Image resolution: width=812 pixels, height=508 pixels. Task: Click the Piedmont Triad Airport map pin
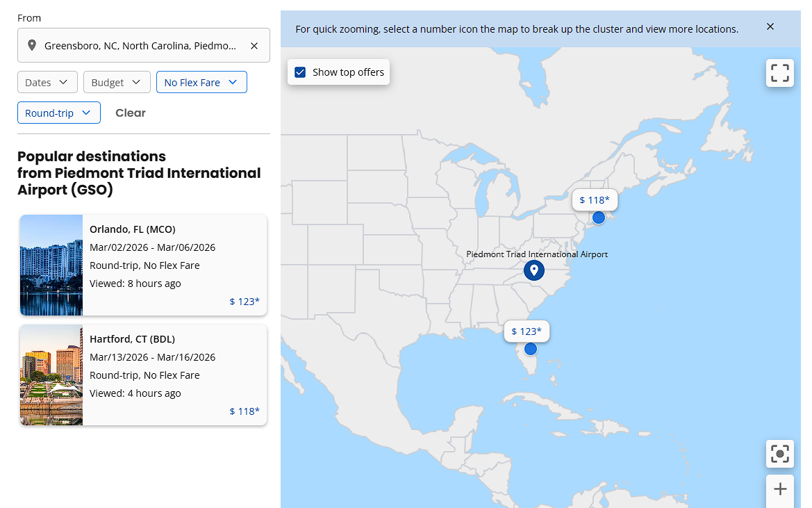(x=534, y=270)
